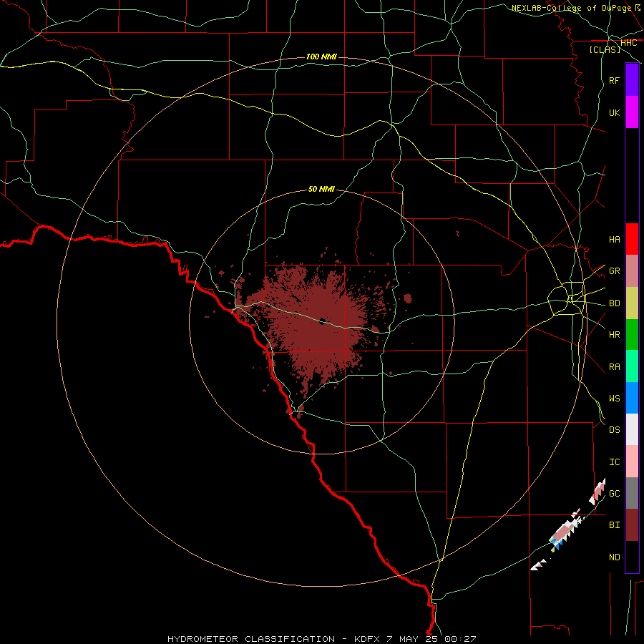Click the large brown biological echo area
Image resolution: width=644 pixels, height=644 pixels.
(316, 324)
